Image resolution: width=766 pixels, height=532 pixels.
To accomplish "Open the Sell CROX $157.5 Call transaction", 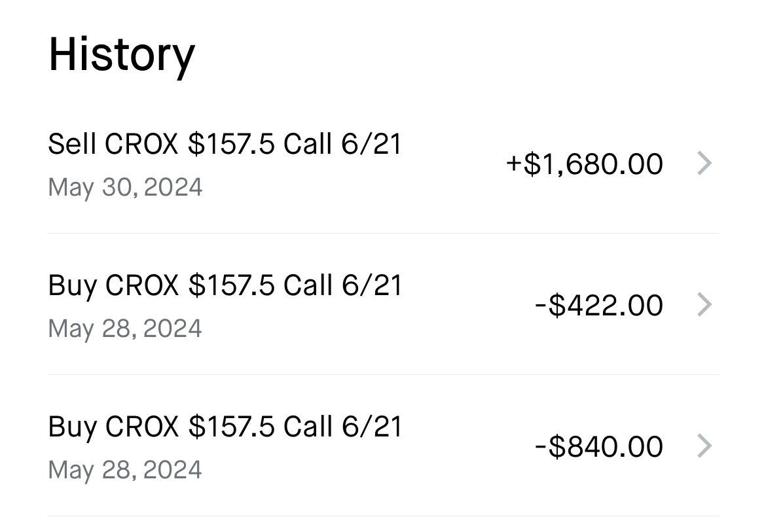I will pyautogui.click(x=383, y=164).
